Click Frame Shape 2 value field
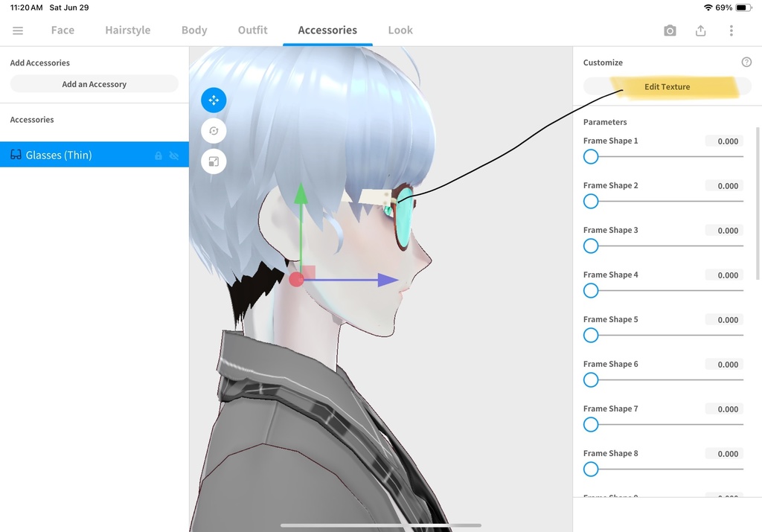The height and width of the screenshot is (532, 762). 724,185
